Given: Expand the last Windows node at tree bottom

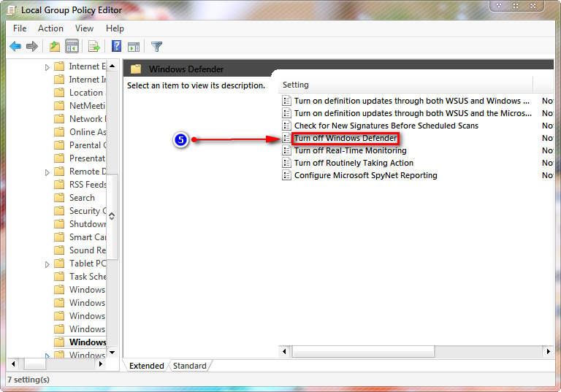Looking at the screenshot, I should [x=47, y=356].
